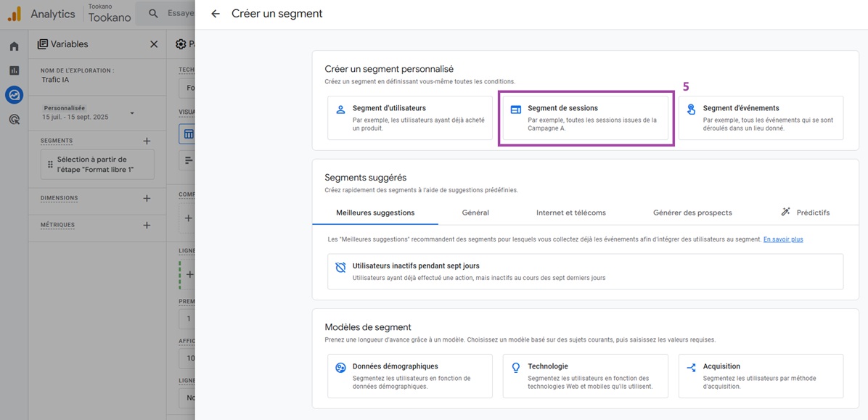Click the magic-wand icon beside Prédictifs

[x=785, y=211]
